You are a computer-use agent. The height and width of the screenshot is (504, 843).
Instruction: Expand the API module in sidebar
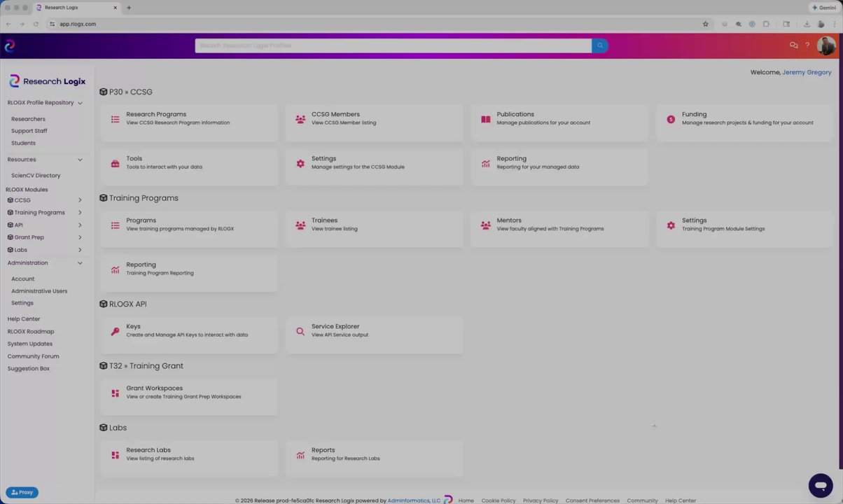tap(80, 225)
